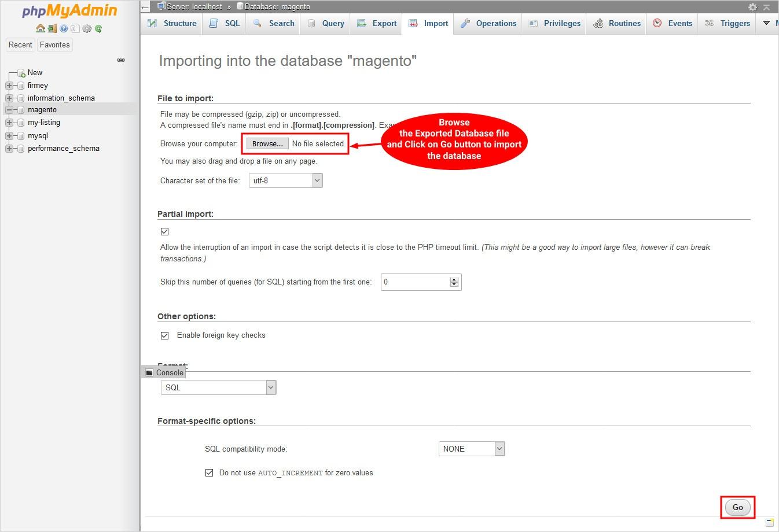Click the database icon beside performance_schema
The height and width of the screenshot is (532, 779).
(21, 149)
